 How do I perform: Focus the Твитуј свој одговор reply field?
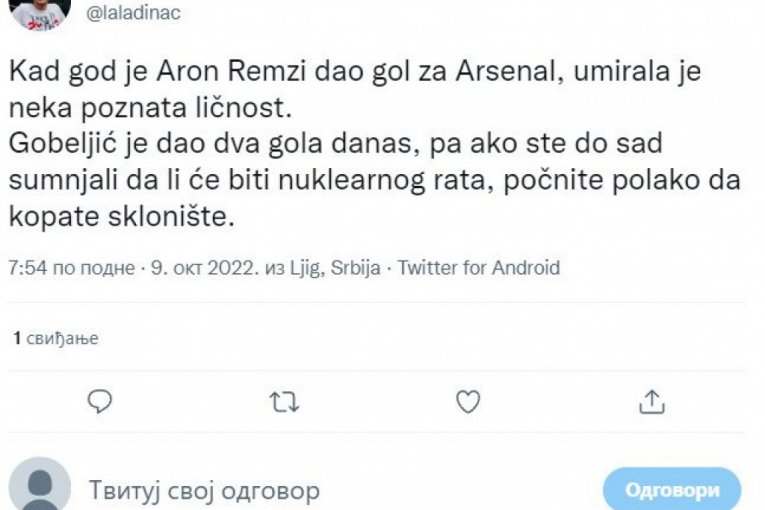(205, 491)
